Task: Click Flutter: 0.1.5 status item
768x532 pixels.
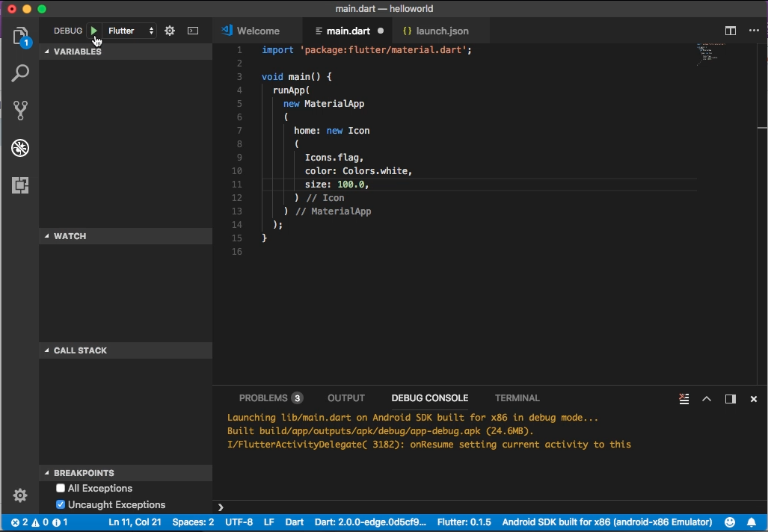Action: click(x=464, y=522)
